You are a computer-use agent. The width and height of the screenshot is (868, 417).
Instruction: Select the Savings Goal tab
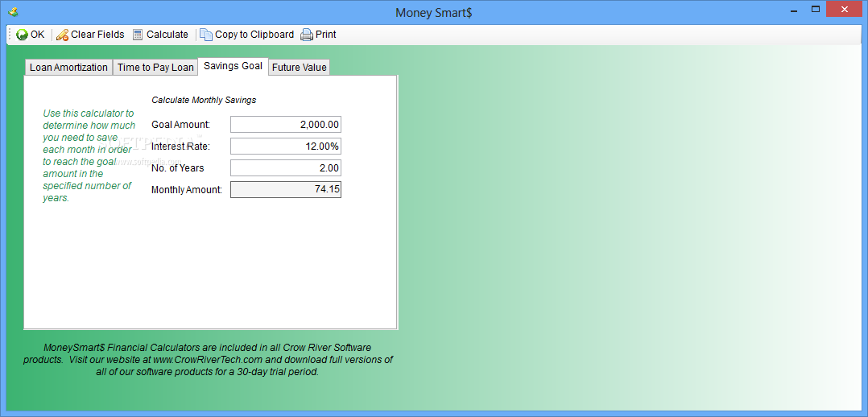(x=233, y=66)
